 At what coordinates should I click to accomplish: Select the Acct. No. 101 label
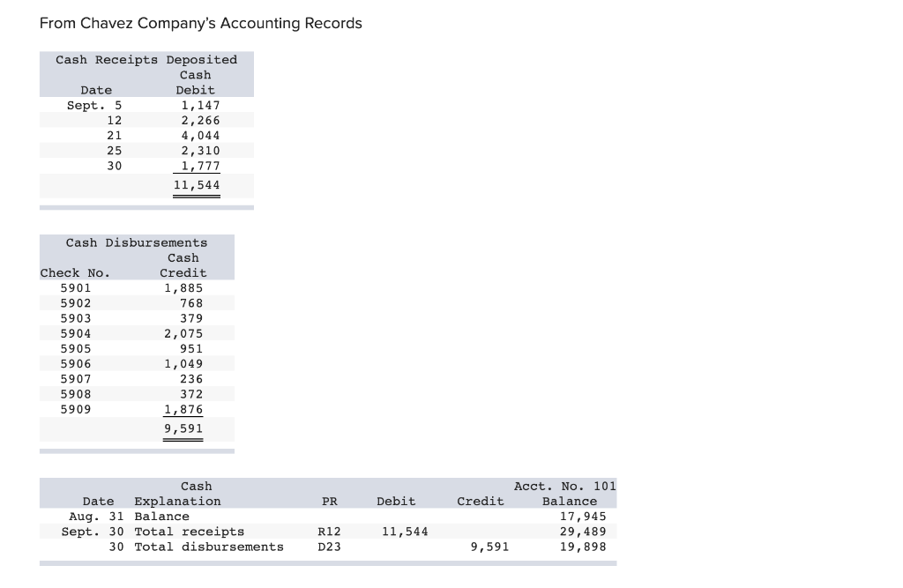tap(565, 486)
